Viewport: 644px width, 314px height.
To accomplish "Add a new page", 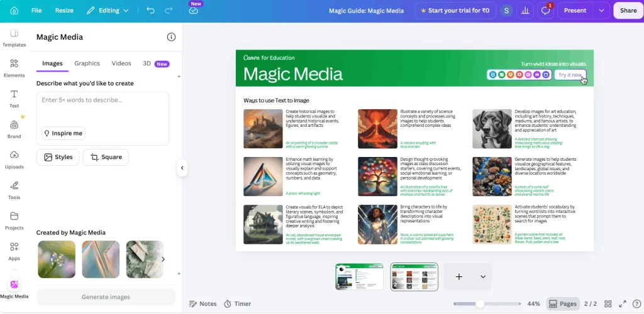I will point(458,277).
